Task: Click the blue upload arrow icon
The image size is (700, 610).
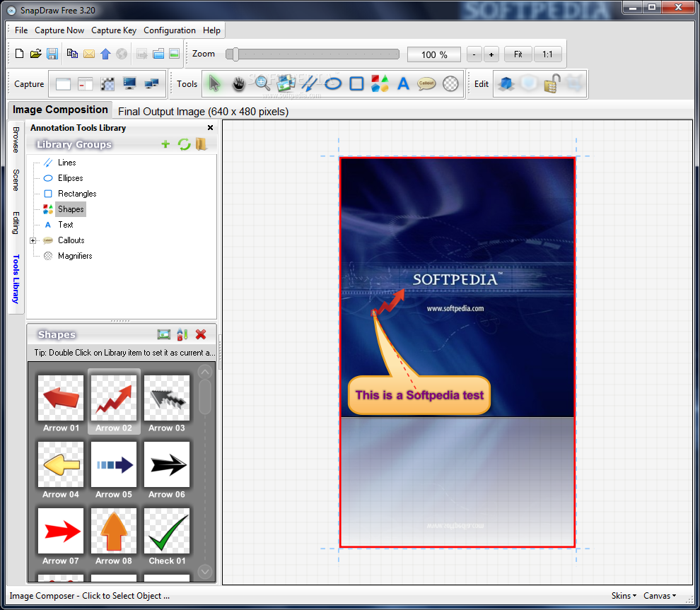Action: point(105,54)
